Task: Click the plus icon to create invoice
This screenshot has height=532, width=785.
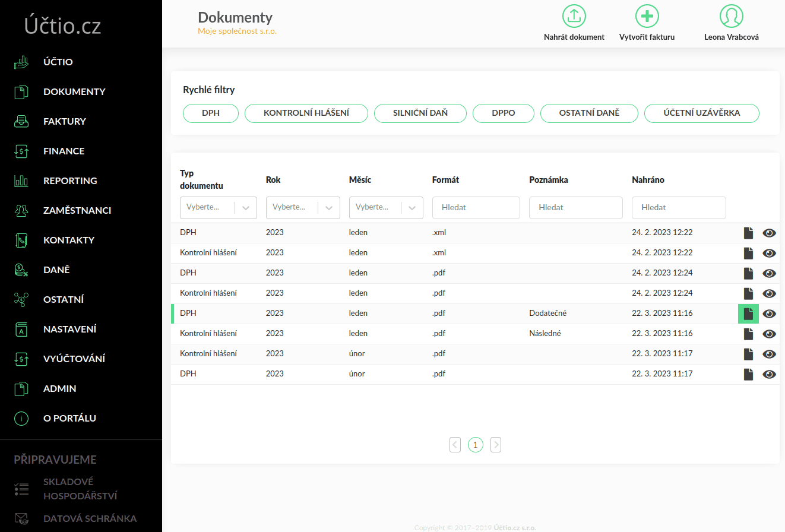Action: point(647,16)
